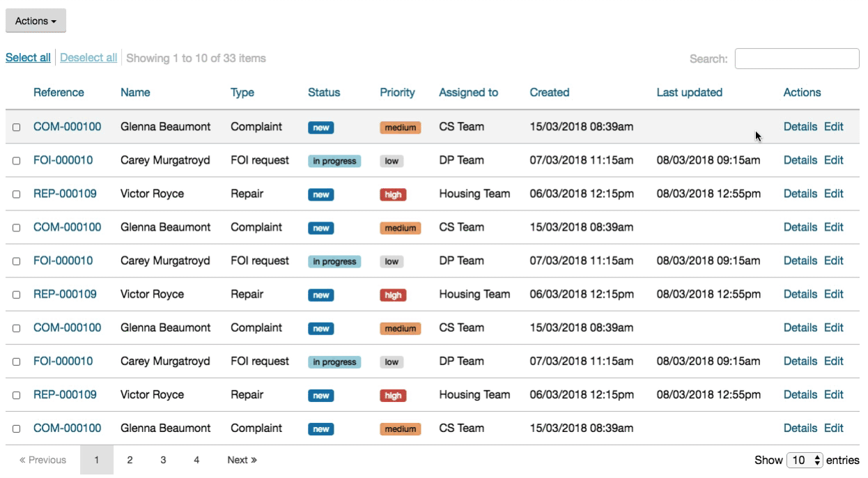Open the COM-000100 reference in the top row

(67, 127)
